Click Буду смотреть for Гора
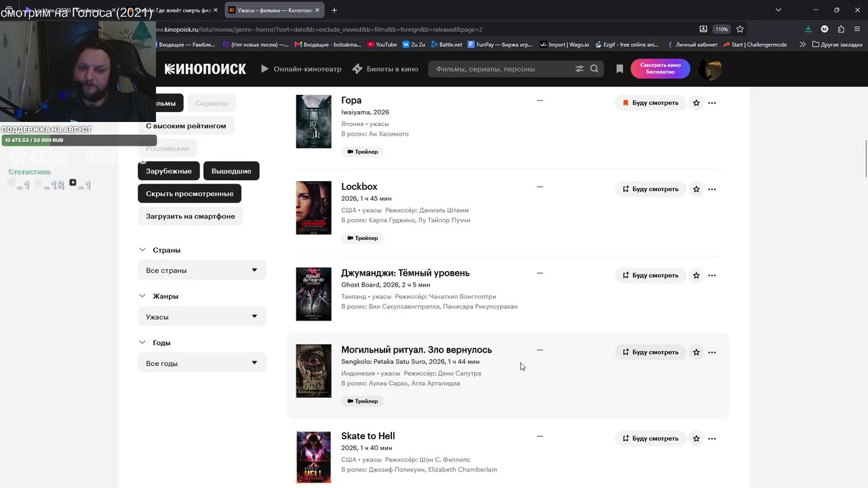The height and width of the screenshot is (488, 868). coord(650,103)
